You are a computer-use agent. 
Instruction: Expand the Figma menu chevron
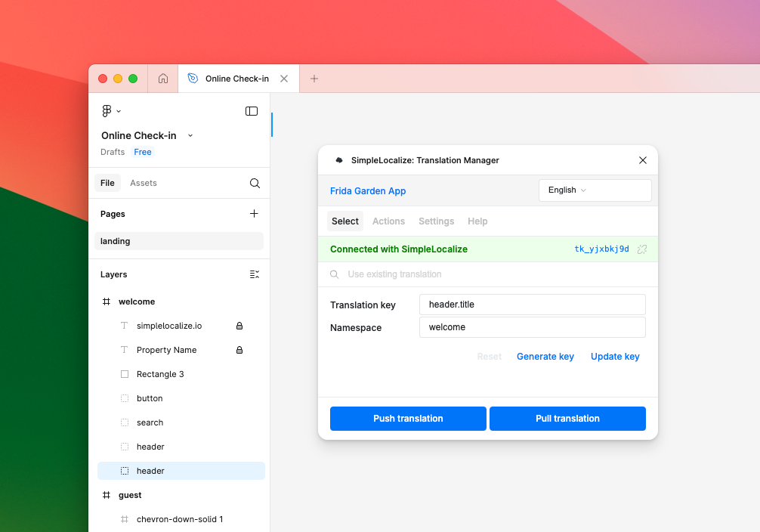(x=119, y=112)
